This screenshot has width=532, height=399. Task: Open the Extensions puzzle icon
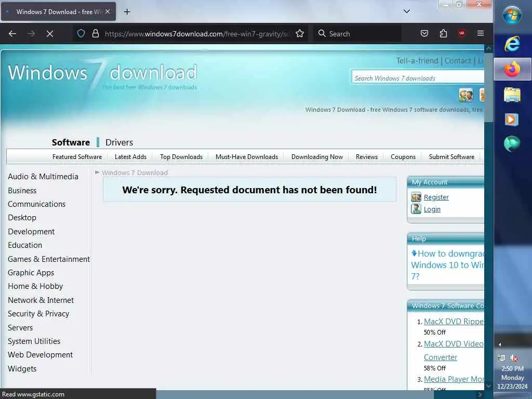click(x=443, y=34)
